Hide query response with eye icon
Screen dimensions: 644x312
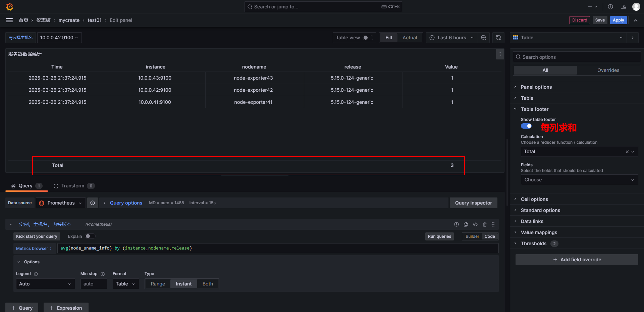pyautogui.click(x=475, y=224)
